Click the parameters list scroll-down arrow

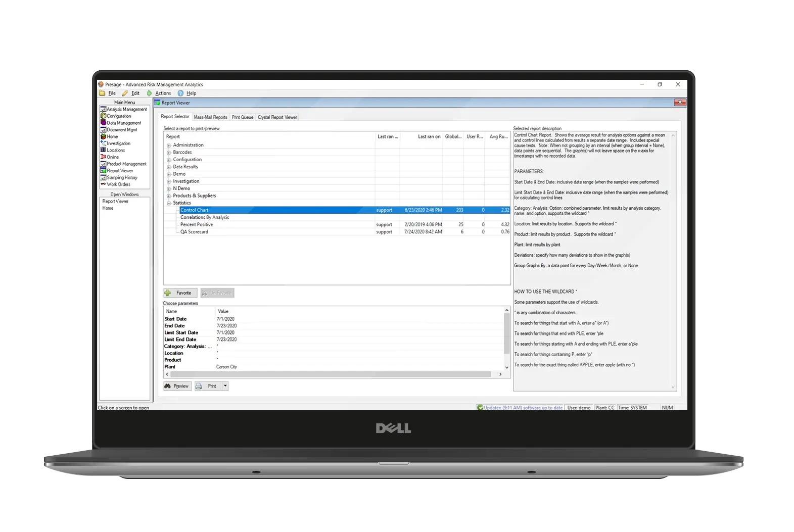(507, 367)
